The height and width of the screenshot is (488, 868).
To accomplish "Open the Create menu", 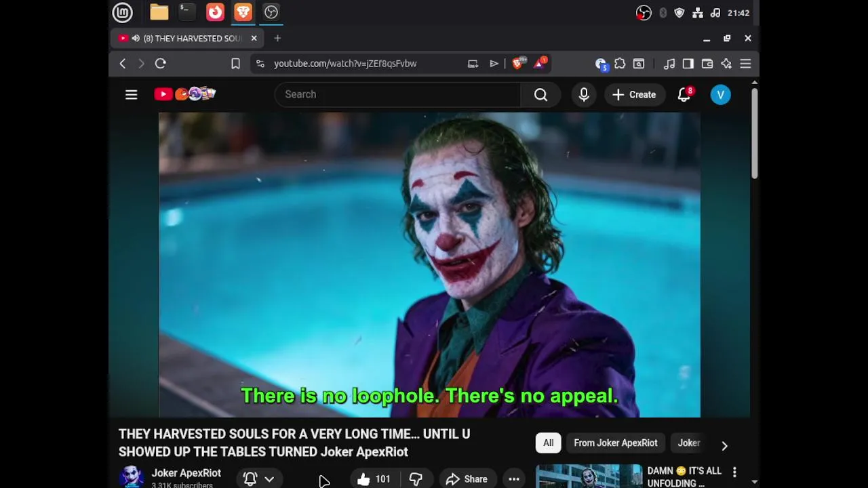I will coord(634,95).
